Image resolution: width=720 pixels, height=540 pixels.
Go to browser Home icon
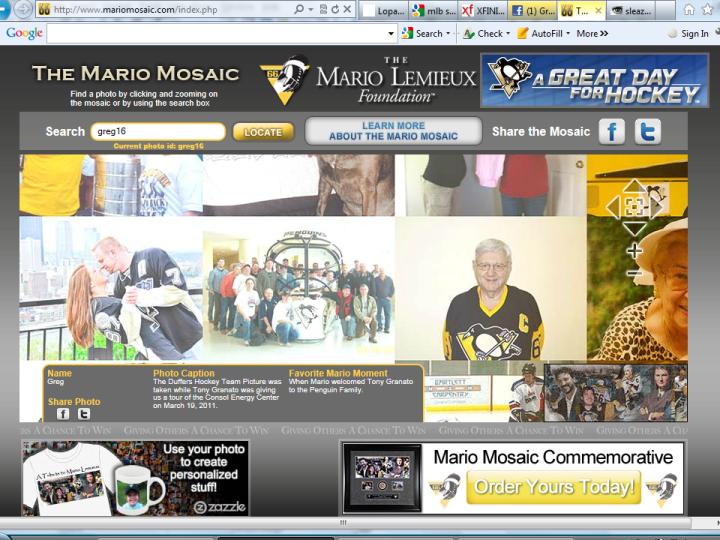(689, 10)
